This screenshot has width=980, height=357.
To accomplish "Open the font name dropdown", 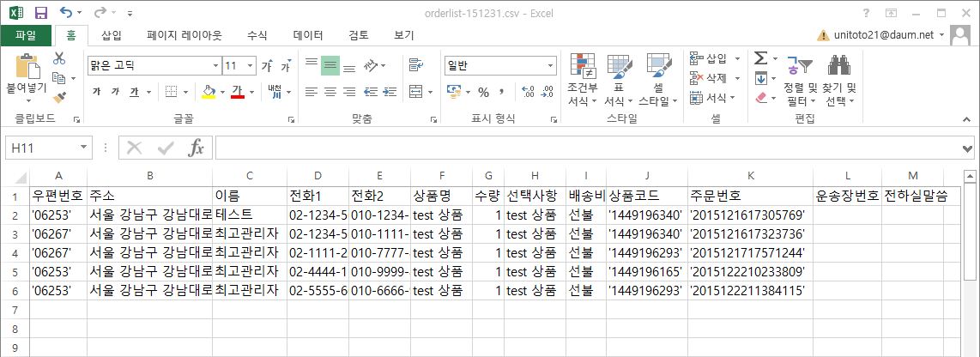I will pos(215,66).
